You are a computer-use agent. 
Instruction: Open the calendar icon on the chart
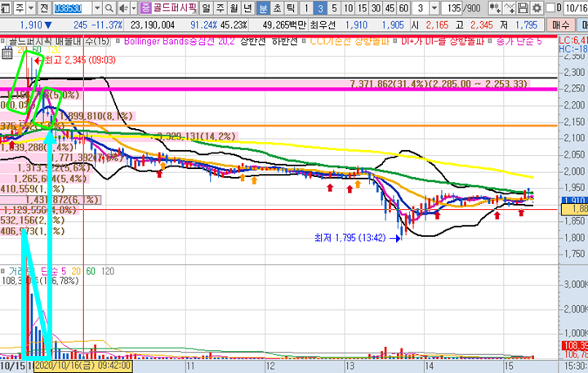tap(7, 54)
